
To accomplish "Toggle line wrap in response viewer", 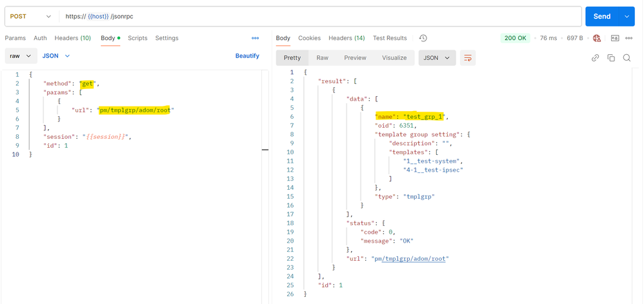I will tap(468, 58).
